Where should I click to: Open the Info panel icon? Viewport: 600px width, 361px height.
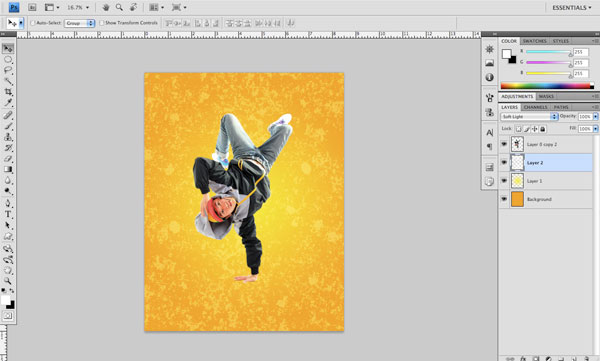[489, 77]
